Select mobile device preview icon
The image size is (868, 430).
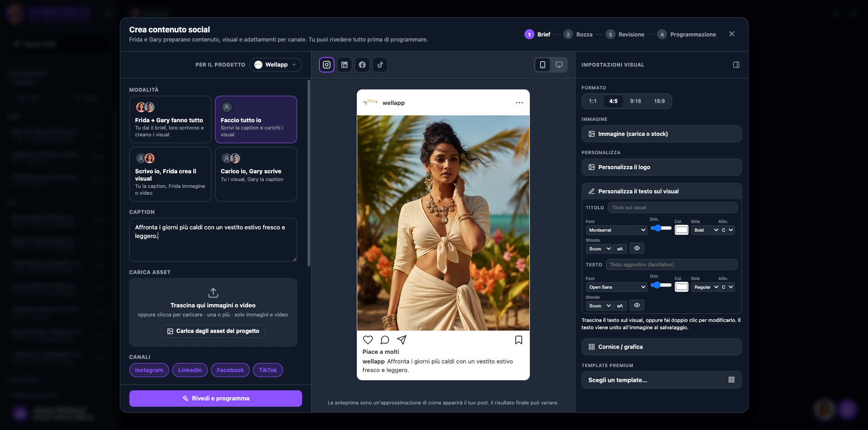click(542, 65)
